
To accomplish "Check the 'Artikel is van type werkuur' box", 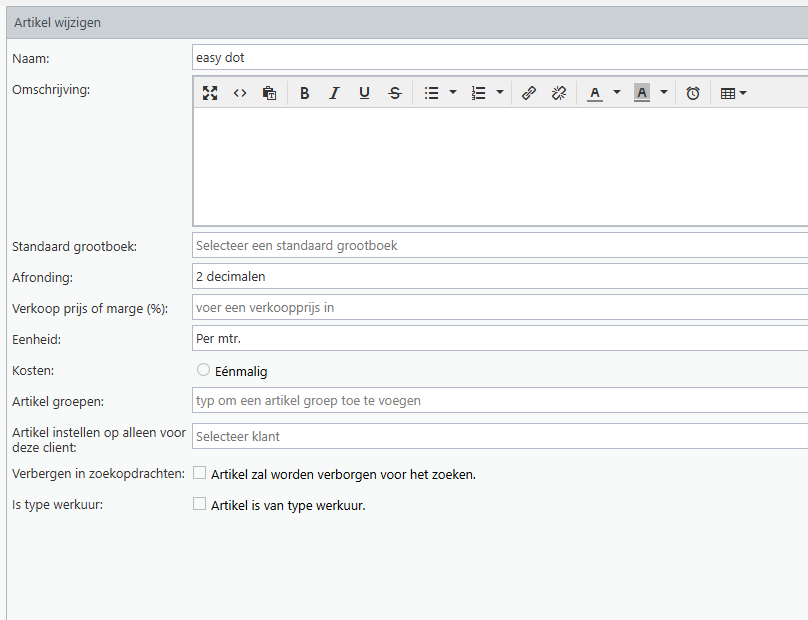I will (x=200, y=504).
